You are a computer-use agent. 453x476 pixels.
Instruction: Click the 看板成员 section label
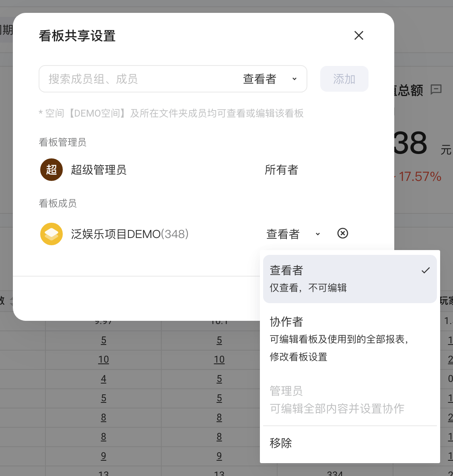click(x=58, y=203)
